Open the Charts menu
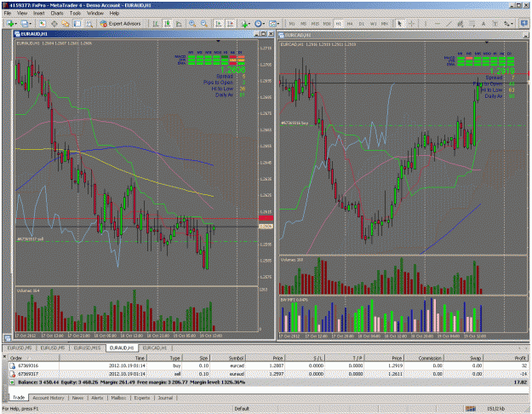The image size is (532, 414). tap(57, 14)
